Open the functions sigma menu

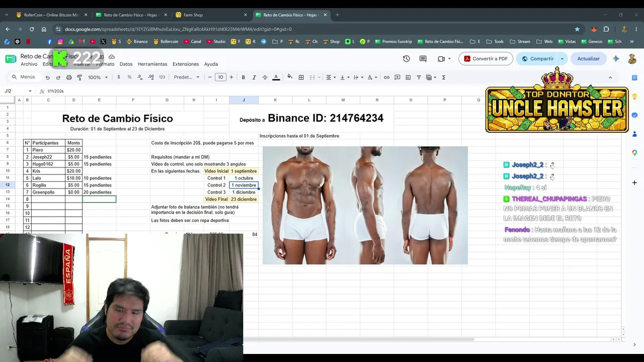[x=443, y=77]
